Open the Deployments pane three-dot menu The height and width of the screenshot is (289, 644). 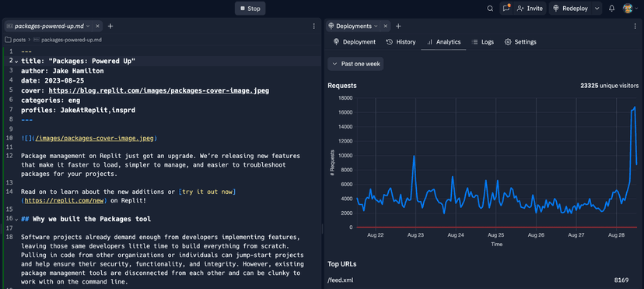(x=635, y=26)
